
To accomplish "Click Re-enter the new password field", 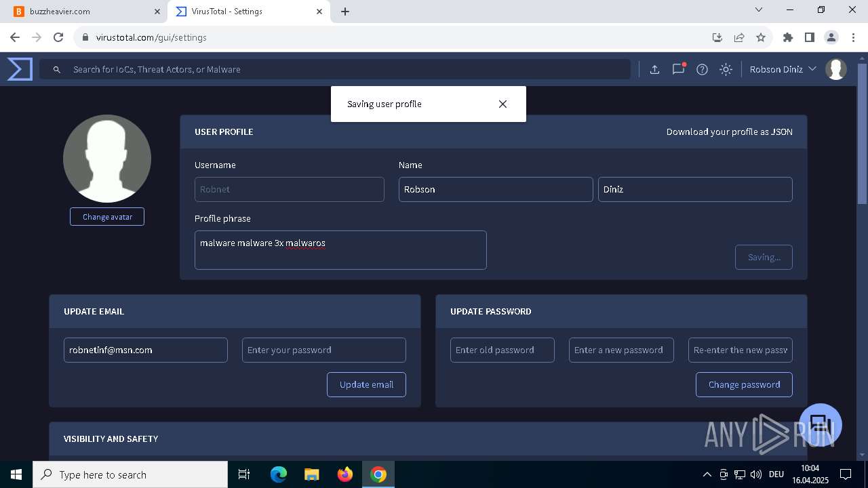I will pos(741,350).
